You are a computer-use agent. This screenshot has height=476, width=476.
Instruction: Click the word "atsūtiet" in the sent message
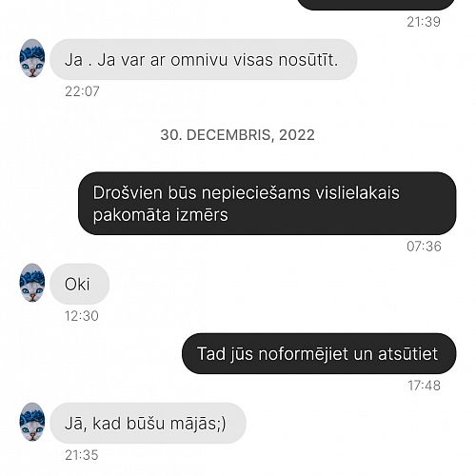click(407, 354)
